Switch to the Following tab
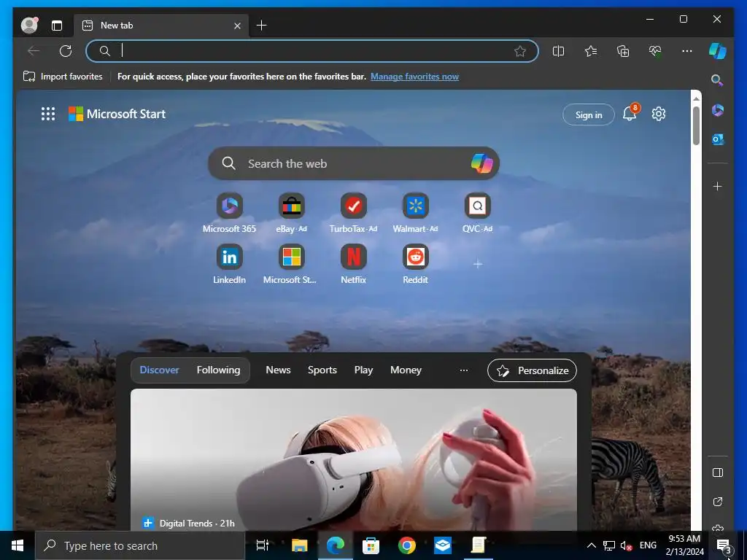 (x=218, y=370)
